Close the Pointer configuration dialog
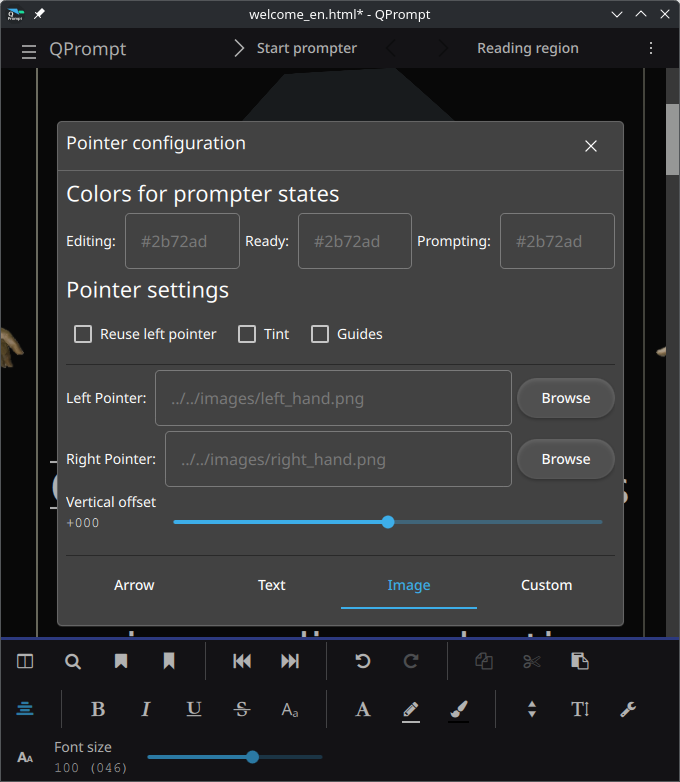This screenshot has height=782, width=680. [591, 146]
